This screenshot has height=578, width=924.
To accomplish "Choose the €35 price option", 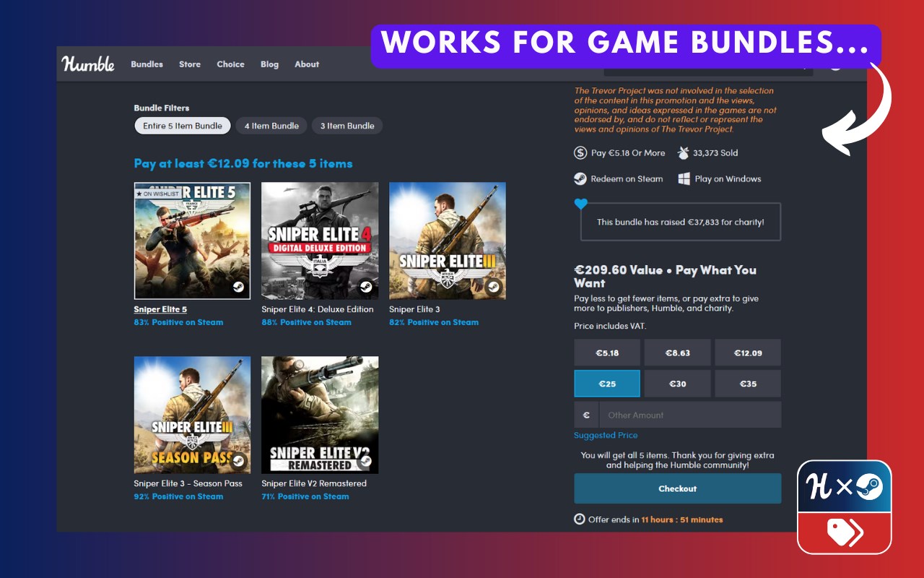I will pos(748,384).
